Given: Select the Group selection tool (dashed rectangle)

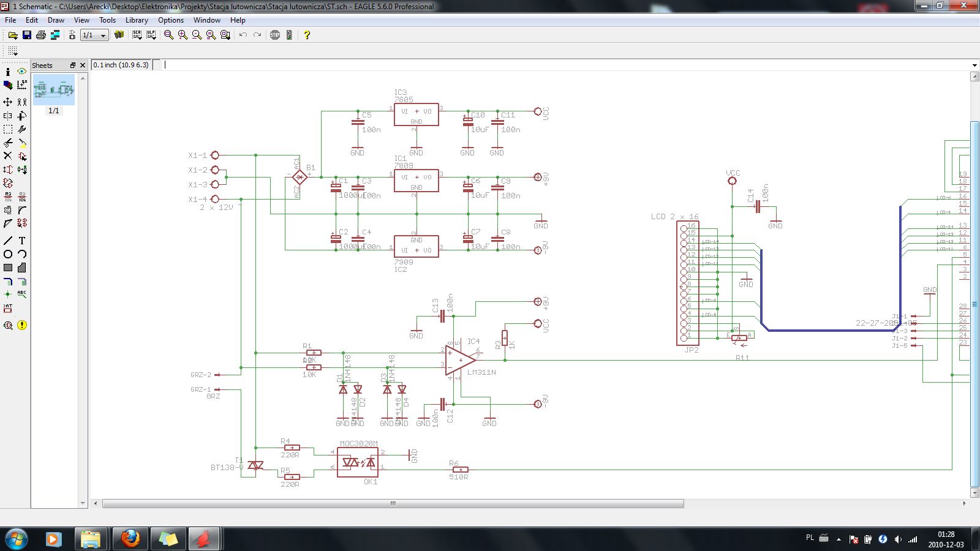Looking at the screenshot, I should [x=8, y=129].
